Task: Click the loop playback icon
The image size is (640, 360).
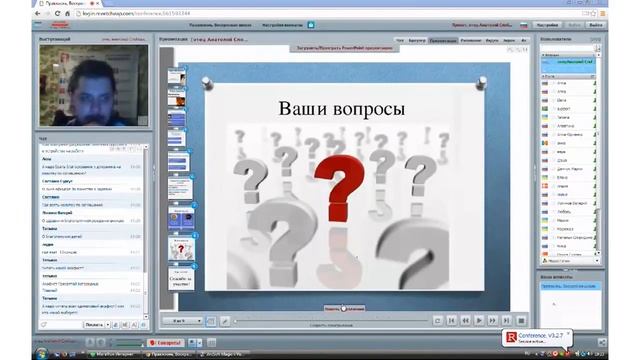Action: pos(438,321)
